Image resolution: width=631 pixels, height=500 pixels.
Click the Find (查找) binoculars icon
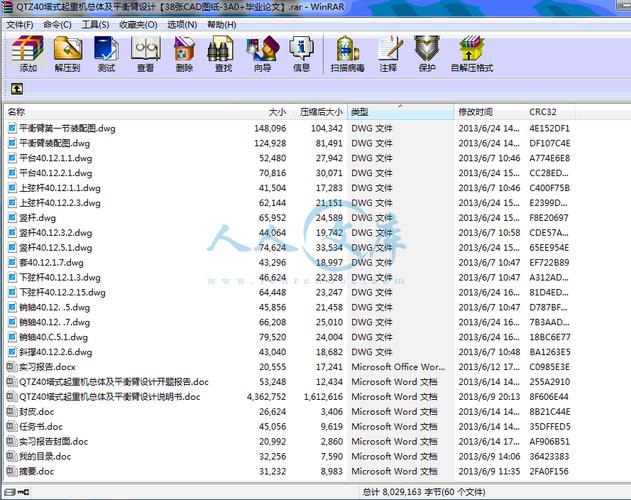[223, 54]
